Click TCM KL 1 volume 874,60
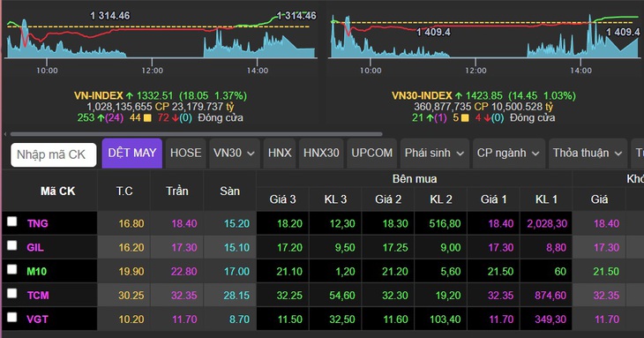This screenshot has height=338, width=644. (550, 296)
